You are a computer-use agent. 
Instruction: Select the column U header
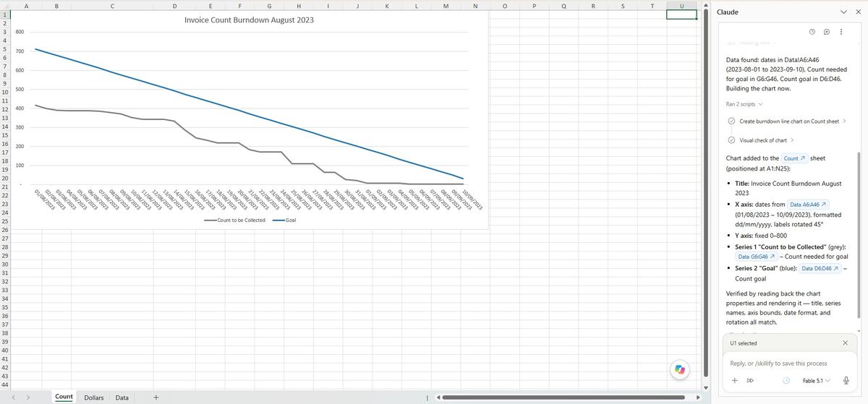click(681, 4)
